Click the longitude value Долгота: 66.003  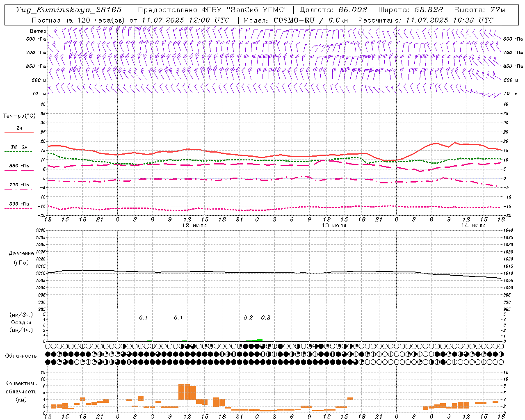tap(333, 10)
